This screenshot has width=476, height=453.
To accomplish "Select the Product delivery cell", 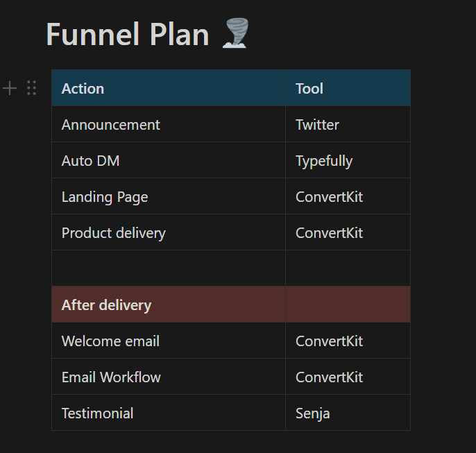I will 169,232.
